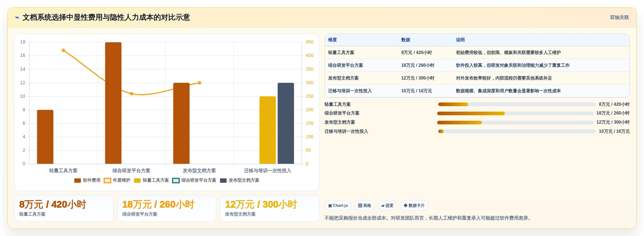Click the line point at 260 hours
Image resolution: width=644 pixels, height=236 pixels.
(131, 94)
